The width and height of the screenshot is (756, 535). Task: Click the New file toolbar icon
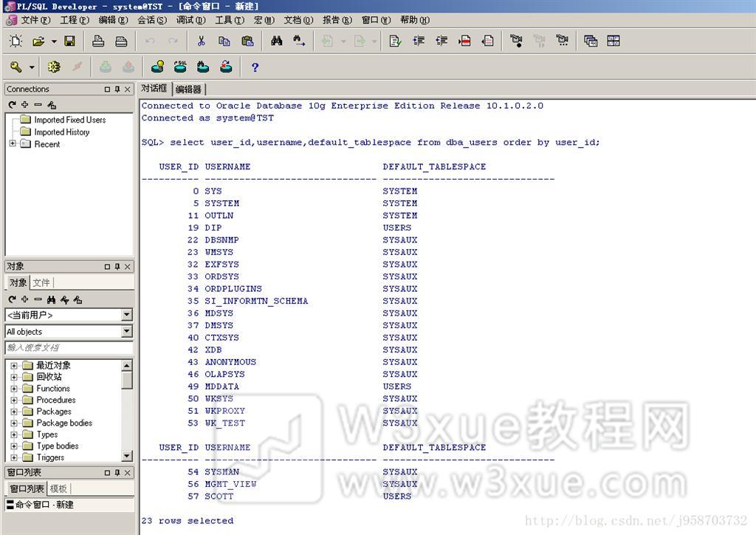[16, 41]
